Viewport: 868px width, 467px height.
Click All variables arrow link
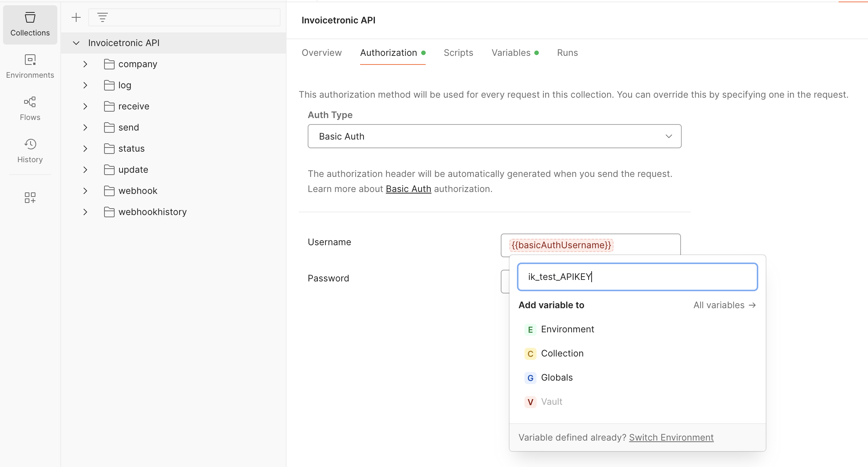724,305
